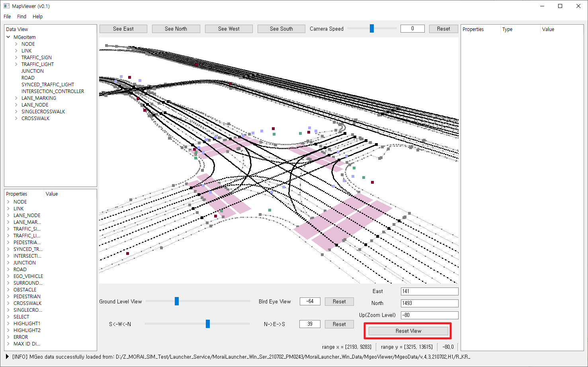Screen dimensions: 588x367
Task: Select SYNCED_TRAFFIC_LIGHT tree item
Action: coord(48,85)
